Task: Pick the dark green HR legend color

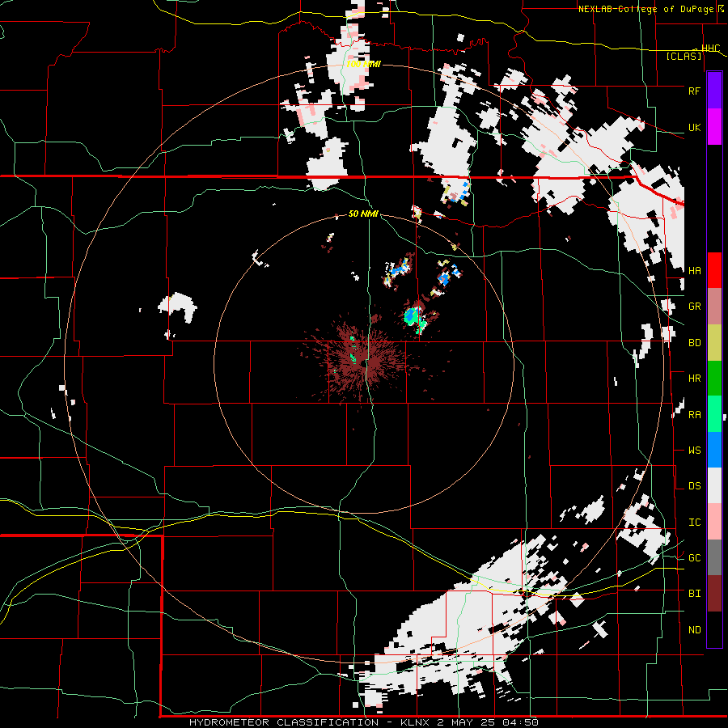Action: pos(714,379)
